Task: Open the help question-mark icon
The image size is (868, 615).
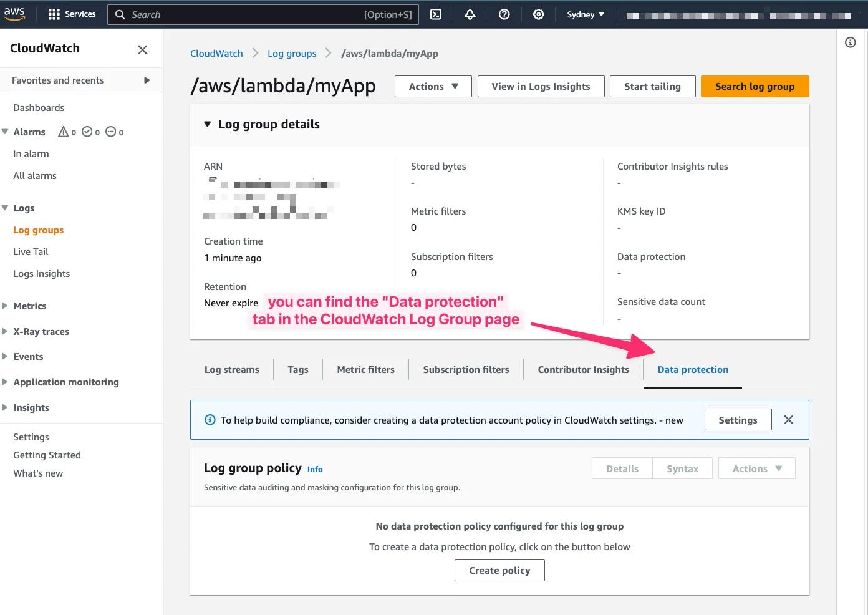Action: (x=504, y=14)
